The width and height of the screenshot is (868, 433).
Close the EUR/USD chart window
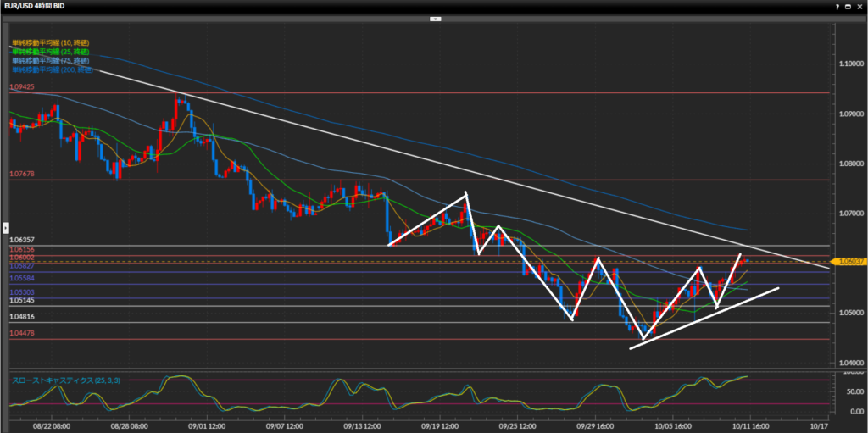point(858,6)
